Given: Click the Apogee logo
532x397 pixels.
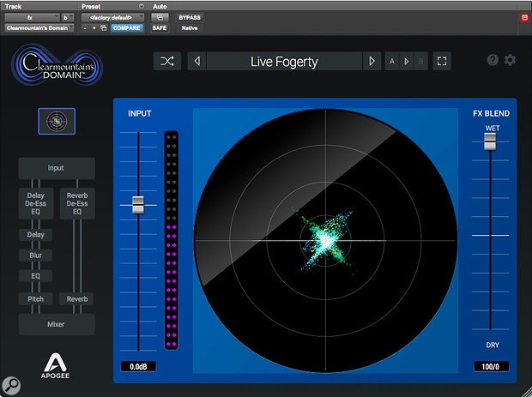Looking at the screenshot, I should pyautogui.click(x=55, y=366).
